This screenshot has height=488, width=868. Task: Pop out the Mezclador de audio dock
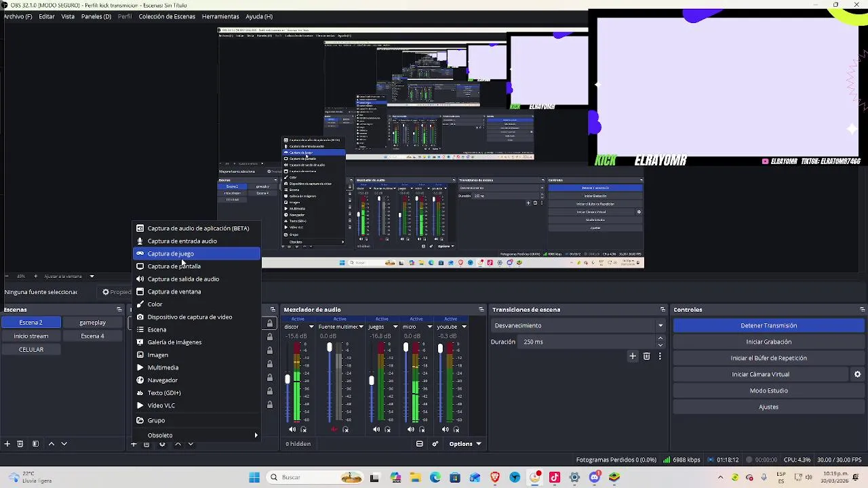[x=481, y=310]
